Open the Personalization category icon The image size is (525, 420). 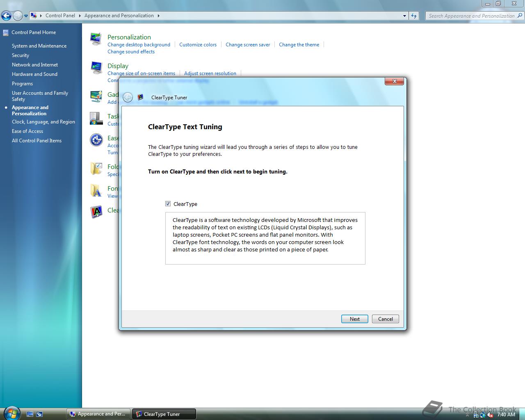pos(96,39)
